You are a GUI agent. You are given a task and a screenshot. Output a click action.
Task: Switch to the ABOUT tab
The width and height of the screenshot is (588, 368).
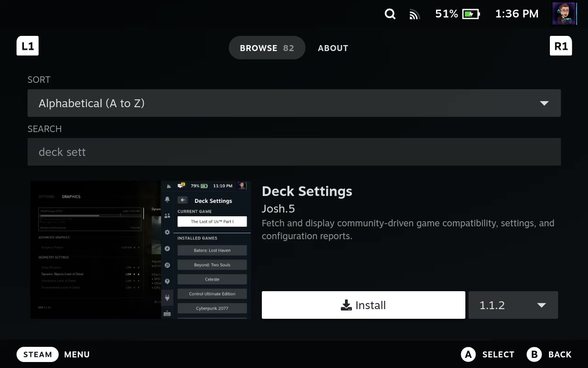333,48
